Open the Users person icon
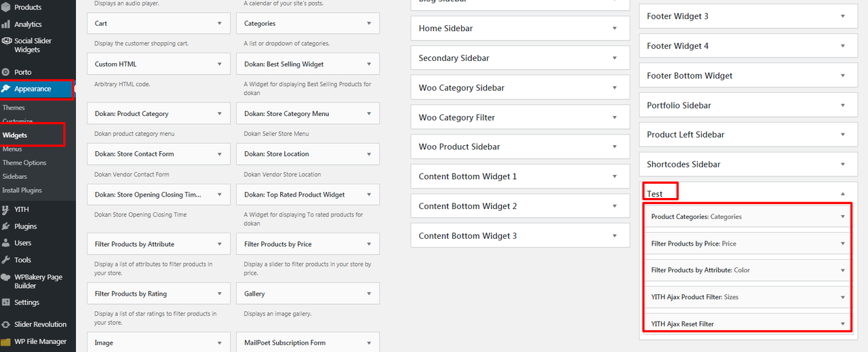868x352 pixels. (6, 243)
